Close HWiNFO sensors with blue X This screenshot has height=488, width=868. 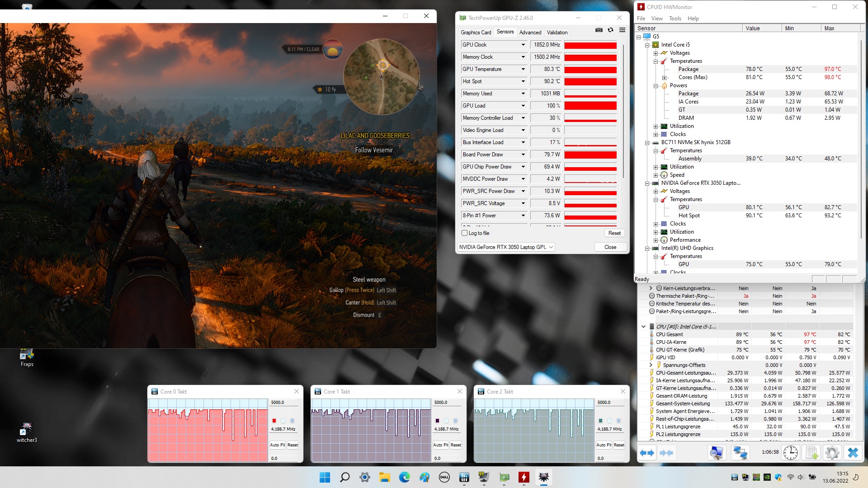coord(853,452)
